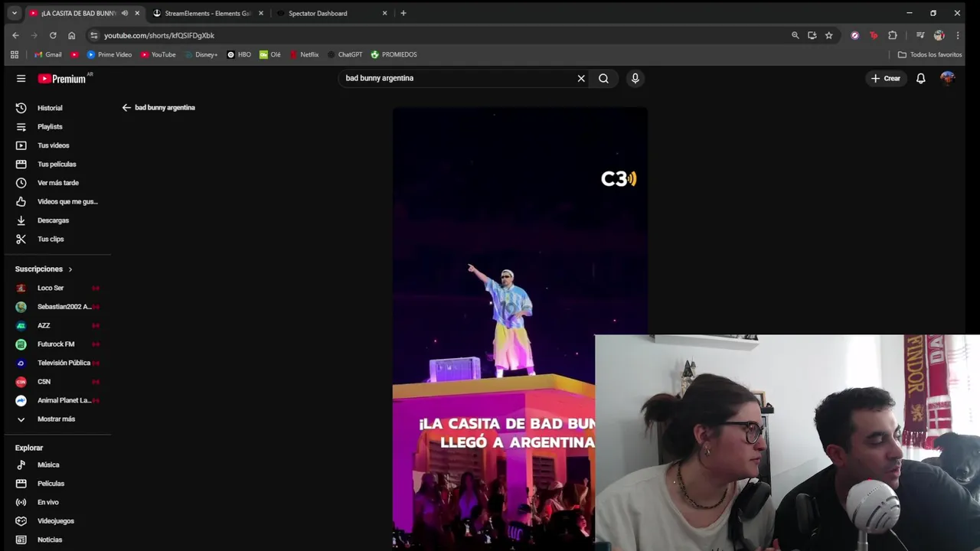Open the tab search dropdown arrow

14,13
